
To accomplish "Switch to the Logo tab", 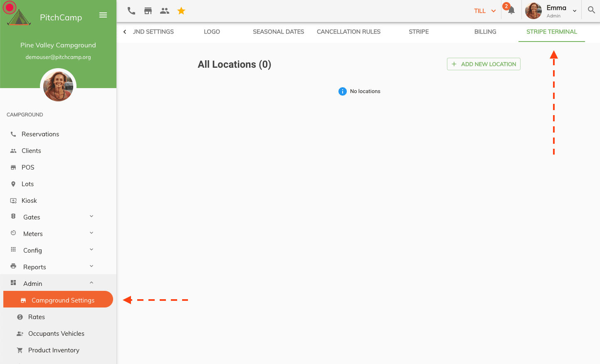I will click(x=212, y=32).
